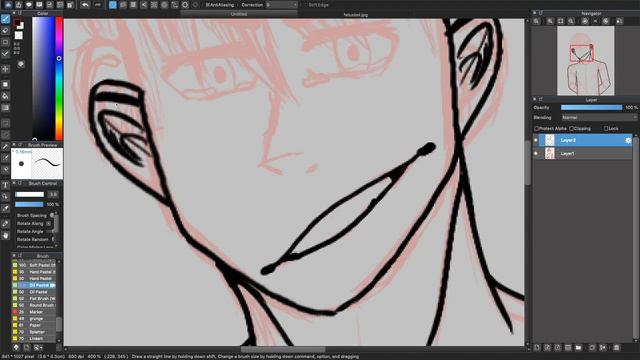Viewport: 640px width, 360px height.
Task: Toggle layer Lock checkbox
Action: coord(606,129)
